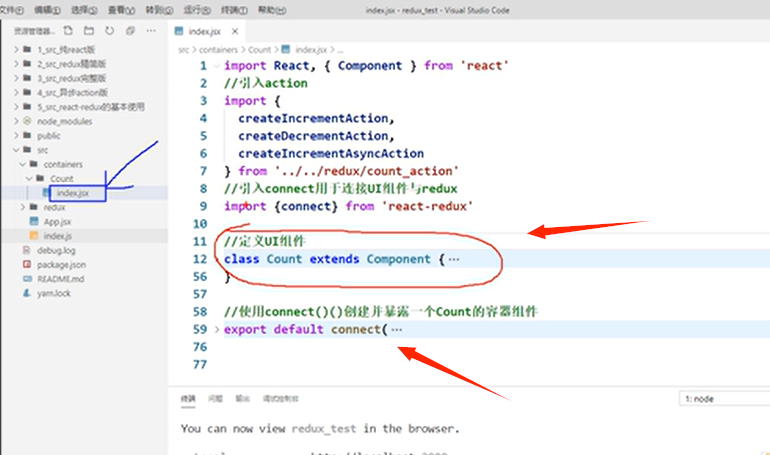Open the 转到 (Go) menu
770x455 pixels.
159,10
